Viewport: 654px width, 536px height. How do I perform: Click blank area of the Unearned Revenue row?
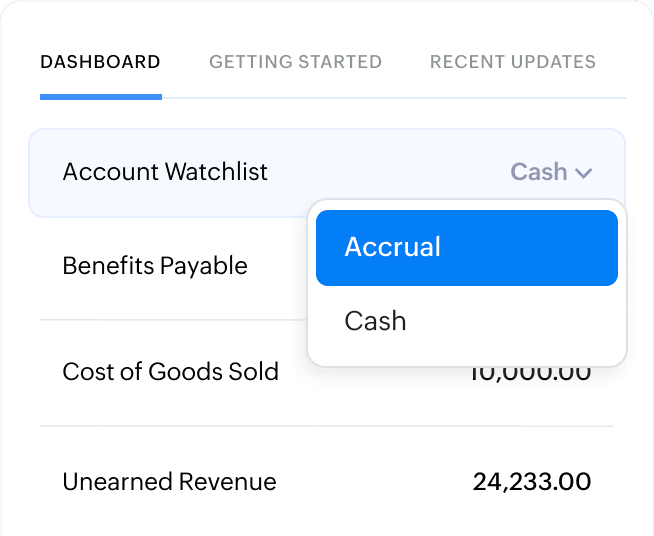pos(370,482)
